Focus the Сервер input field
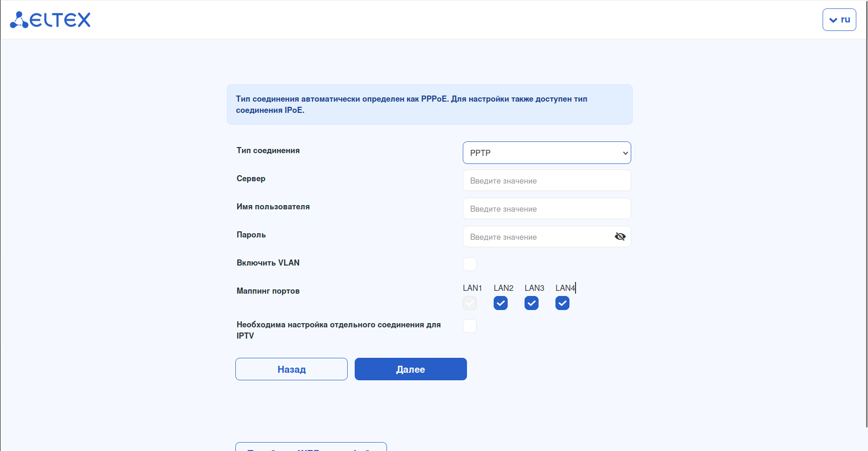This screenshot has width=868, height=451. pos(547,181)
